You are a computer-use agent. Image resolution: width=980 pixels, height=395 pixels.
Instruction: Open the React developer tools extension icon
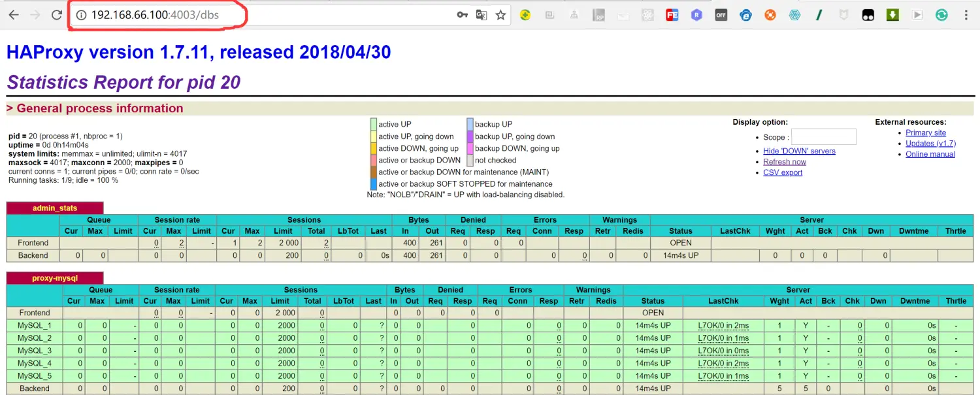pos(647,15)
